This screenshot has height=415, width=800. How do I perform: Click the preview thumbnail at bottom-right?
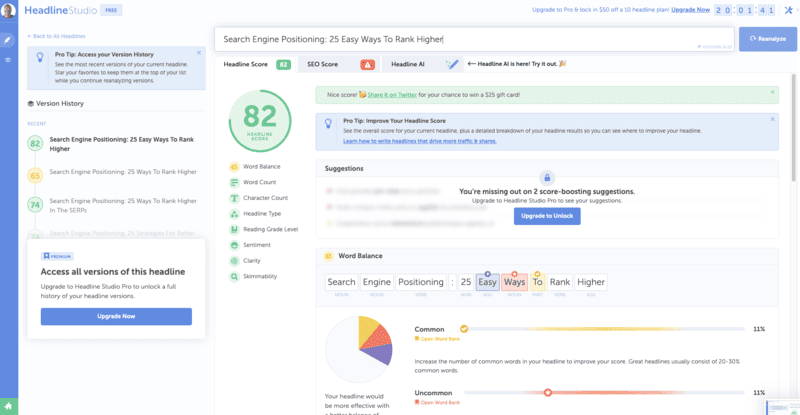coord(782,407)
